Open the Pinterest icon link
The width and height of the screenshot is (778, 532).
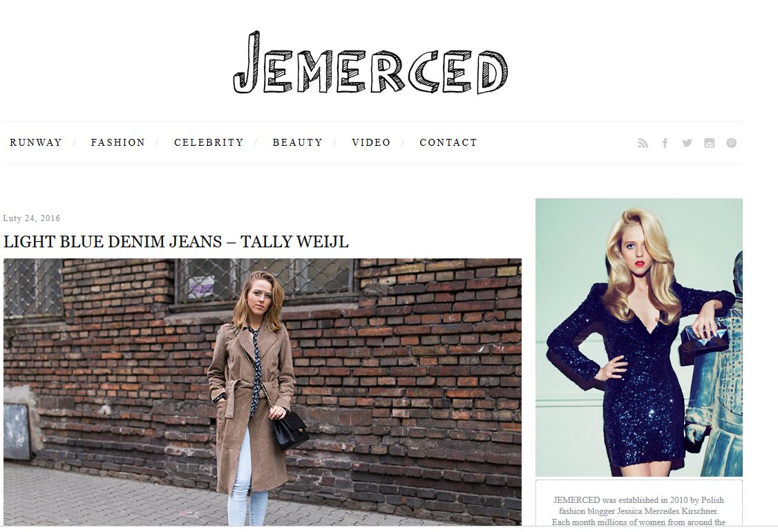pyautogui.click(x=731, y=143)
